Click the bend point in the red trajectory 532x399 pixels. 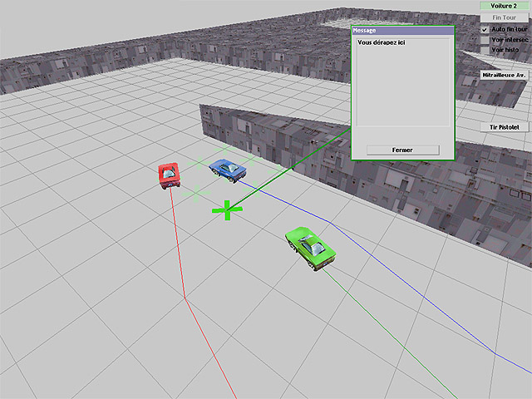pos(185,299)
